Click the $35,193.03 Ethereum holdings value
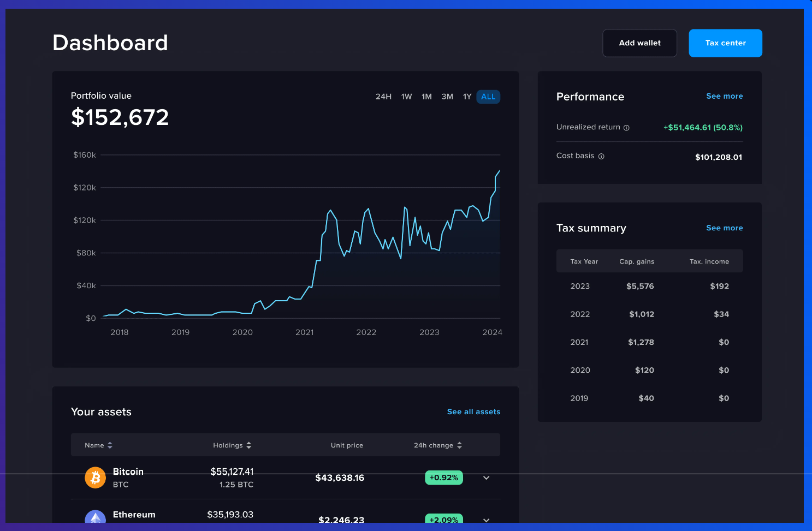 coord(230,515)
